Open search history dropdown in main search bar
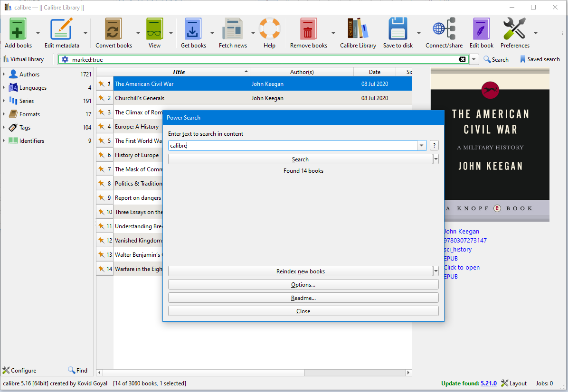Image resolution: width=568 pixels, height=392 pixels. click(x=474, y=59)
